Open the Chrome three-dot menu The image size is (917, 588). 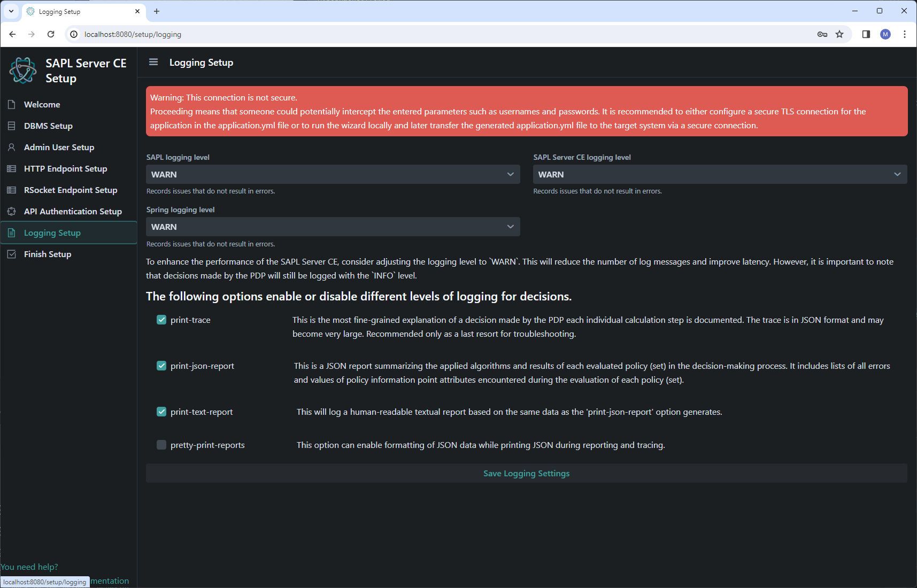[905, 34]
